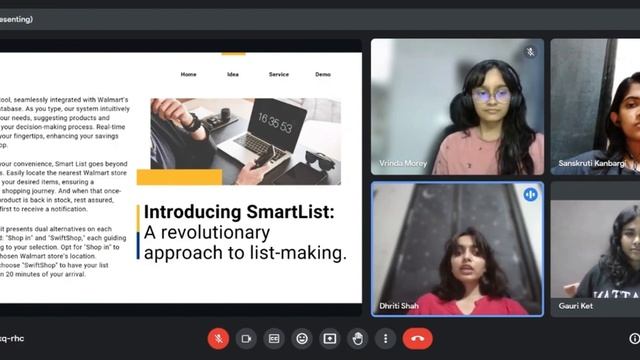
Task: Click the Home slide navigation item
Action: click(x=189, y=74)
